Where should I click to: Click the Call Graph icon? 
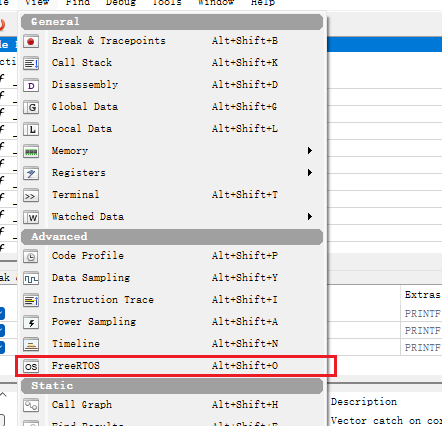(x=31, y=405)
